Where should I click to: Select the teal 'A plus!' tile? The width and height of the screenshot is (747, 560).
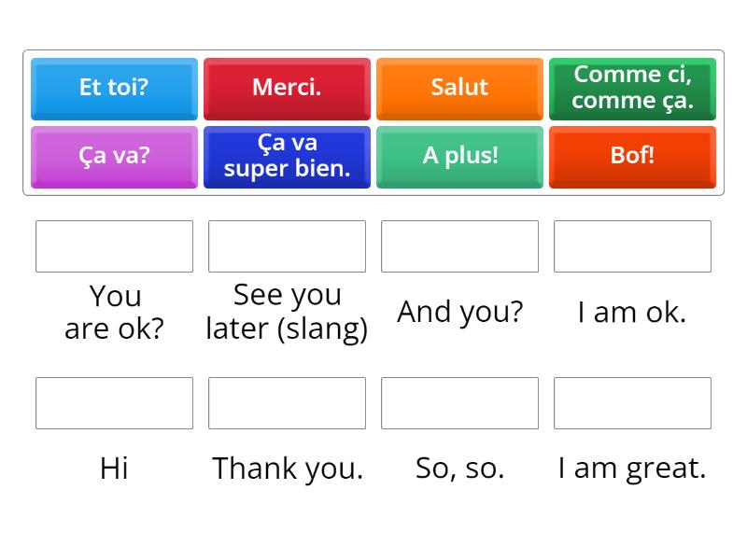(x=459, y=156)
